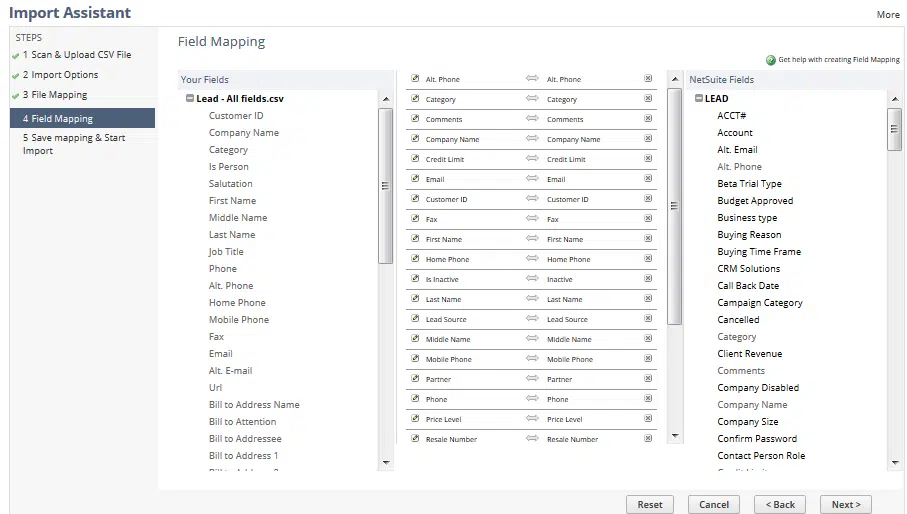Select Salutation in Your Fields
This screenshot has width=907, height=514.
231,184
